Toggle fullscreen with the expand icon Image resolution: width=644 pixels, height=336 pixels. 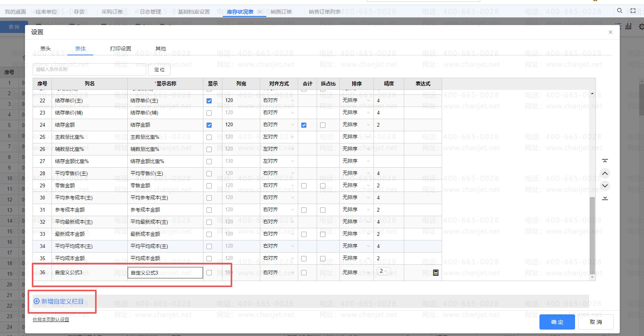point(633,11)
